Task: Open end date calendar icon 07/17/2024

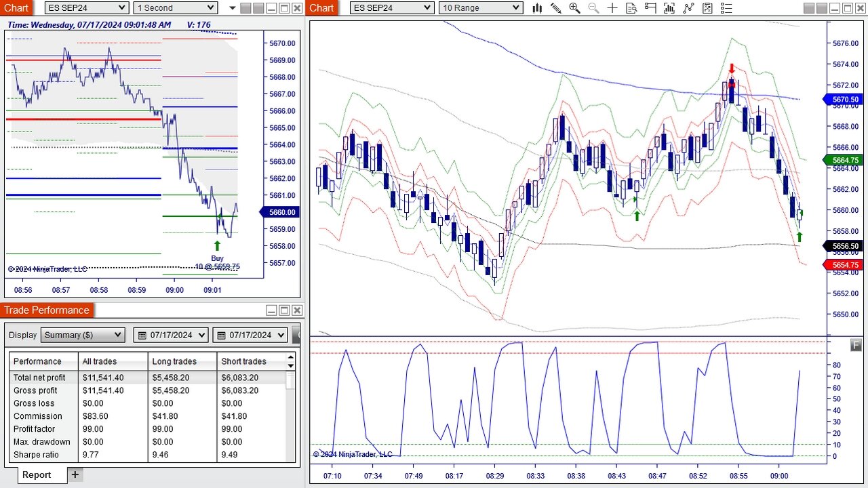Action: [221, 335]
